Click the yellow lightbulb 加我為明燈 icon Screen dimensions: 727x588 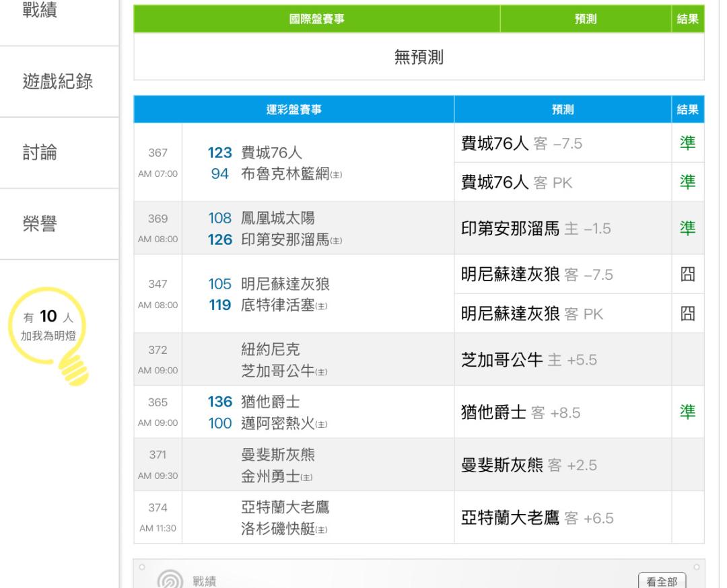pos(48,336)
